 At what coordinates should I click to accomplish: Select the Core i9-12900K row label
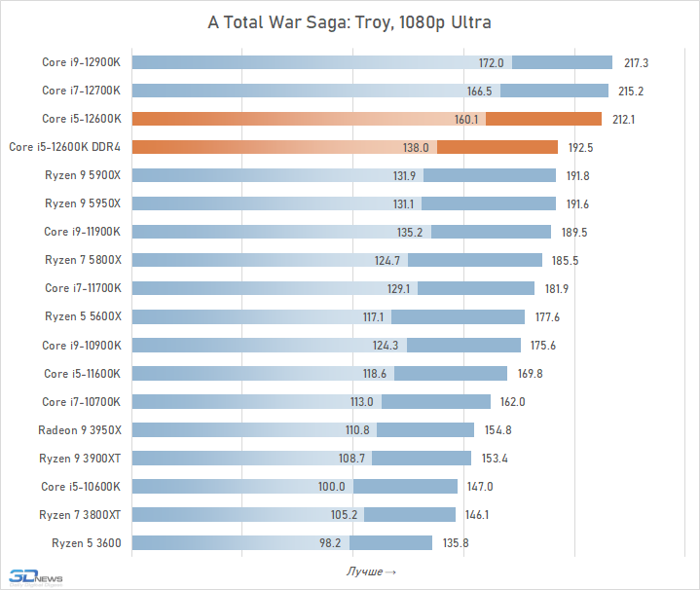(x=81, y=63)
